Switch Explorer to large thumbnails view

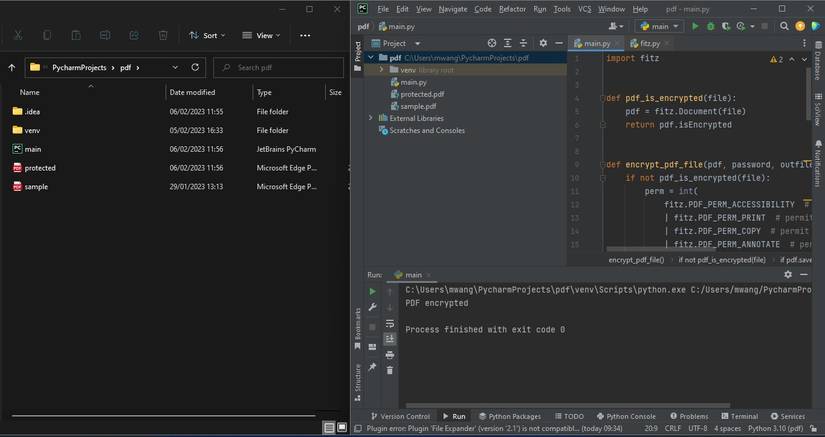click(341, 428)
